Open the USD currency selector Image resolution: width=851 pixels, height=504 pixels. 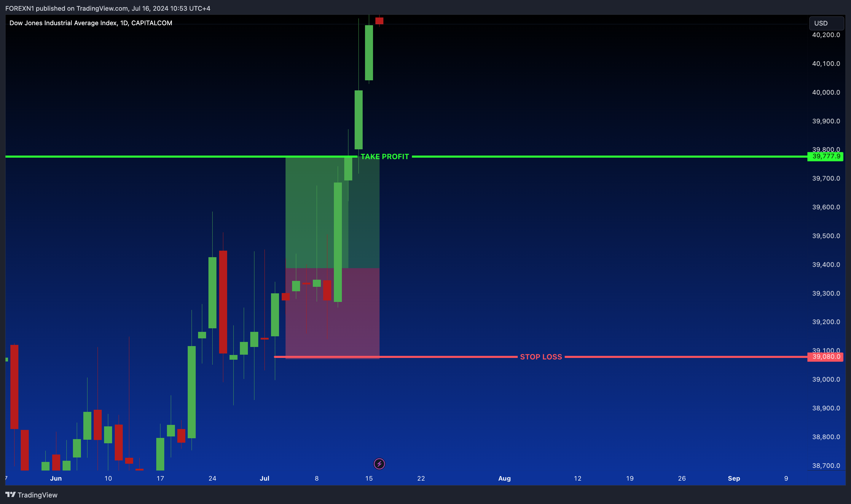826,23
